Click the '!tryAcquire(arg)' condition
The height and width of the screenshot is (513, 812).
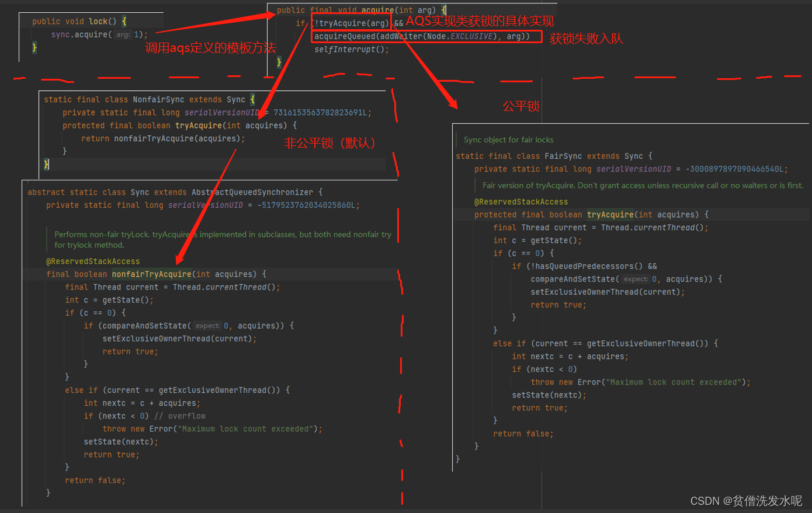pos(351,23)
